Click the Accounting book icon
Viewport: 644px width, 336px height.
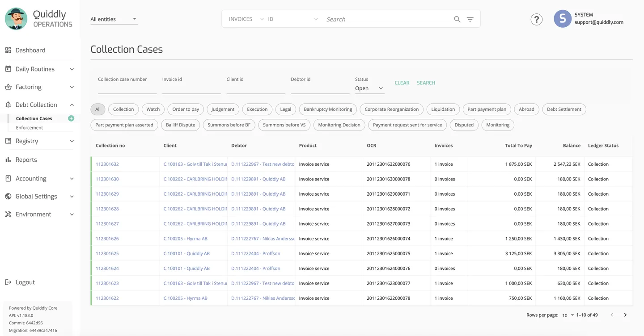point(8,178)
